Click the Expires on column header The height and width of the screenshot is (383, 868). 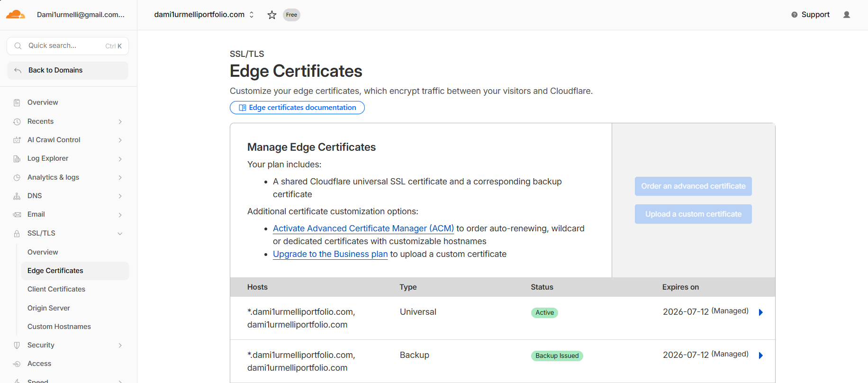click(x=680, y=287)
